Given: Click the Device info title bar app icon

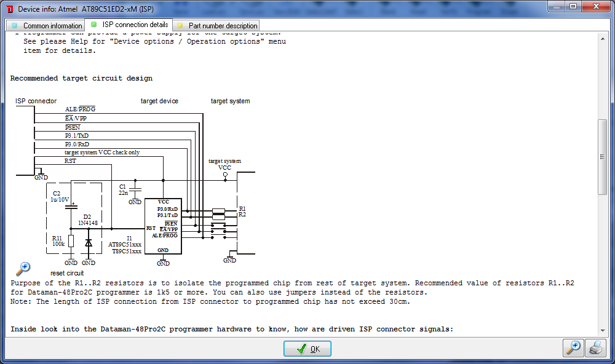Looking at the screenshot, I should click(10, 9).
